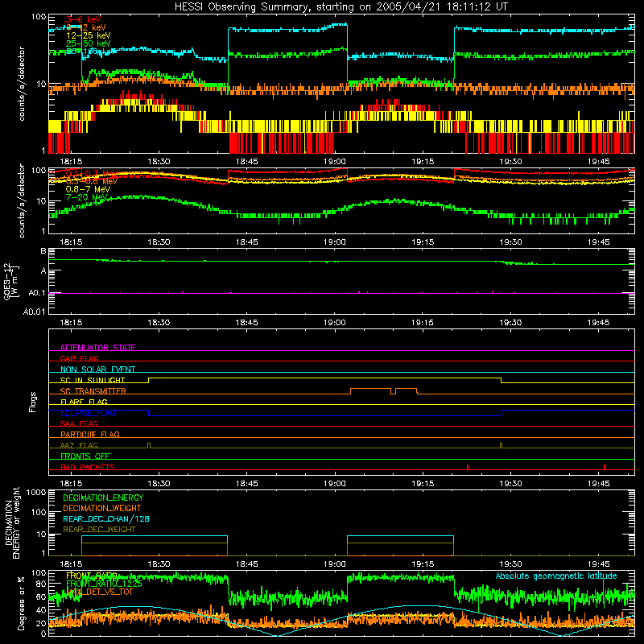644x644 pixels.
Task: Select the BAD_PACKETS flag label
Action: tap(88, 467)
